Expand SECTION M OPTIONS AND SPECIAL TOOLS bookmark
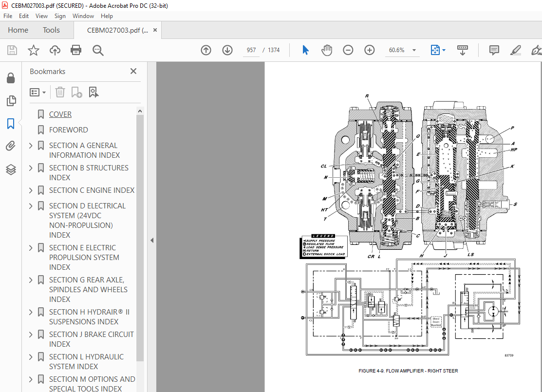542x392 pixels. (31, 379)
